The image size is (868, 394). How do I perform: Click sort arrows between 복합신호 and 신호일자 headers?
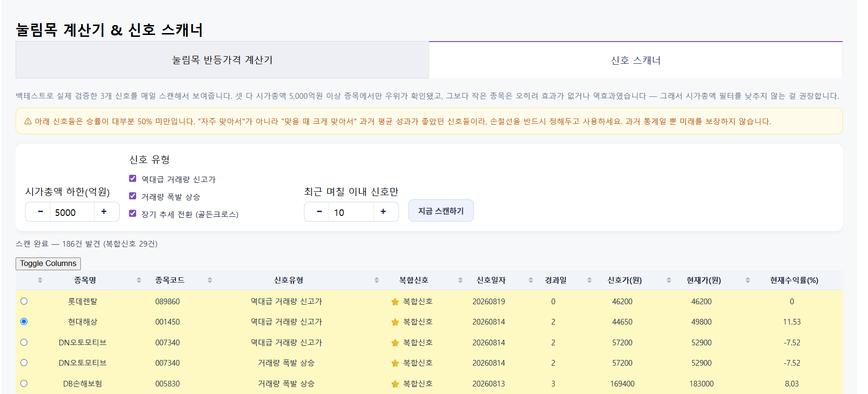[460, 280]
